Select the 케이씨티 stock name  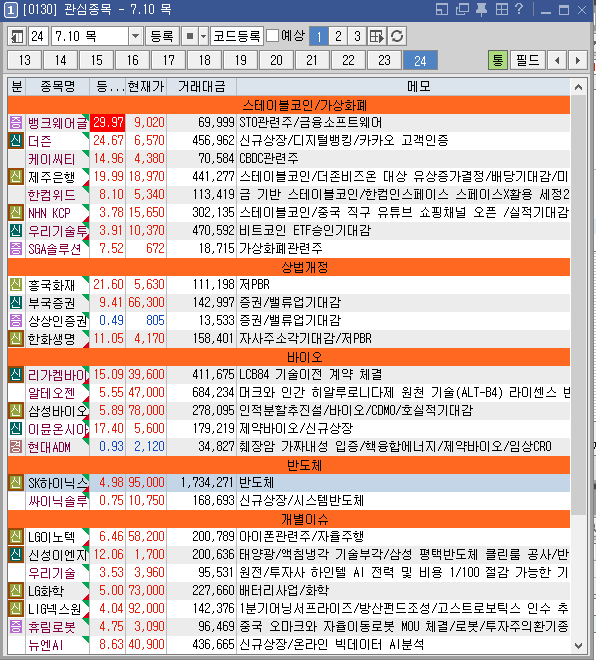pos(52,159)
